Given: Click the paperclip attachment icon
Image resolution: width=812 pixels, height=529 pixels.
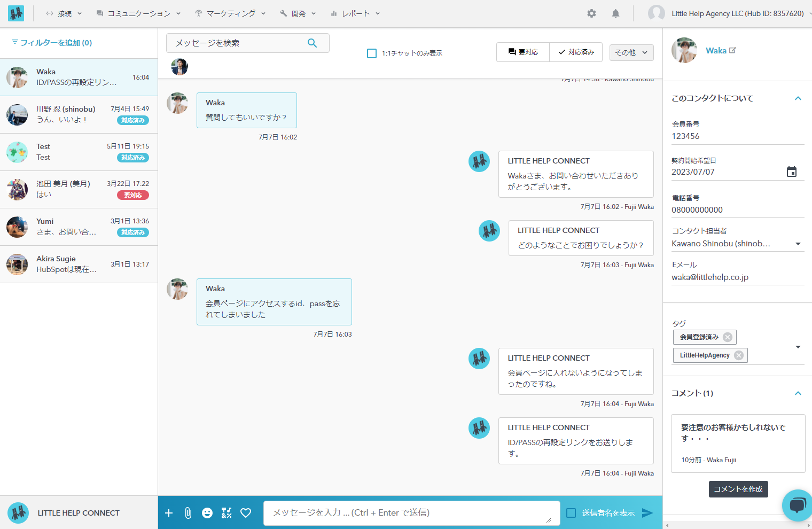Looking at the screenshot, I should coord(188,513).
